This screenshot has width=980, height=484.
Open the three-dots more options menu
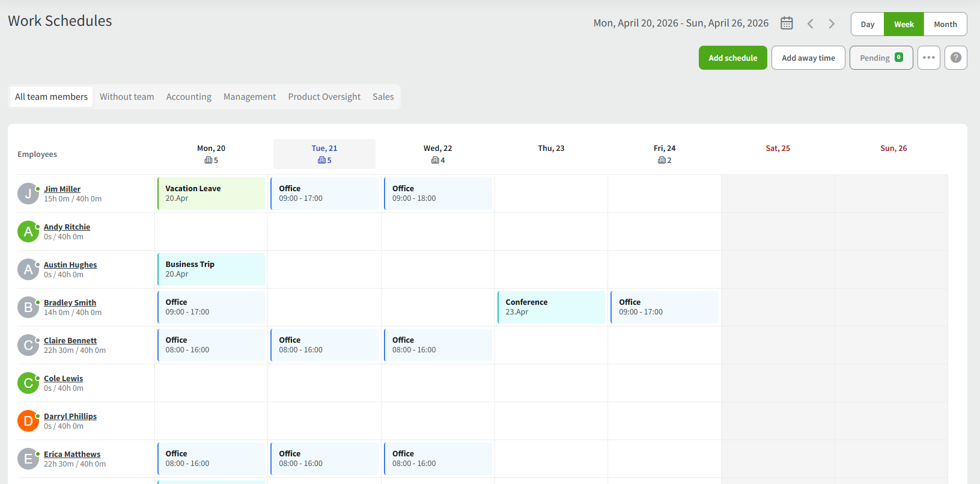pyautogui.click(x=928, y=58)
